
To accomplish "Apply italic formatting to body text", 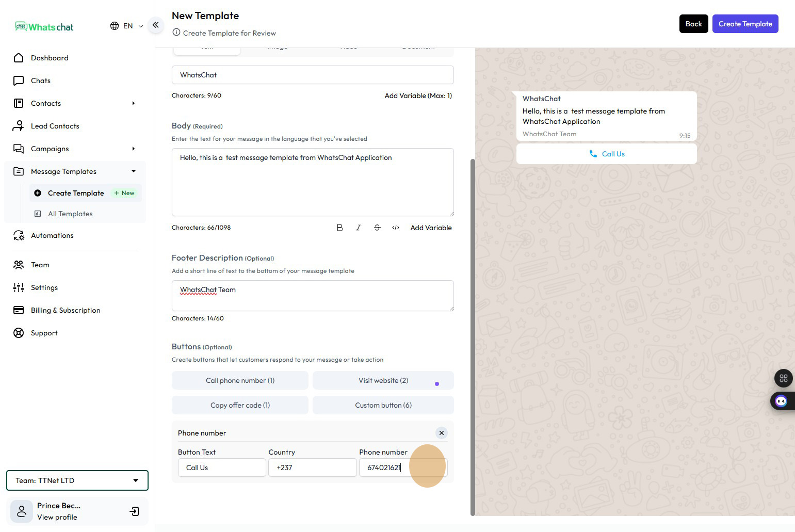I will point(358,228).
